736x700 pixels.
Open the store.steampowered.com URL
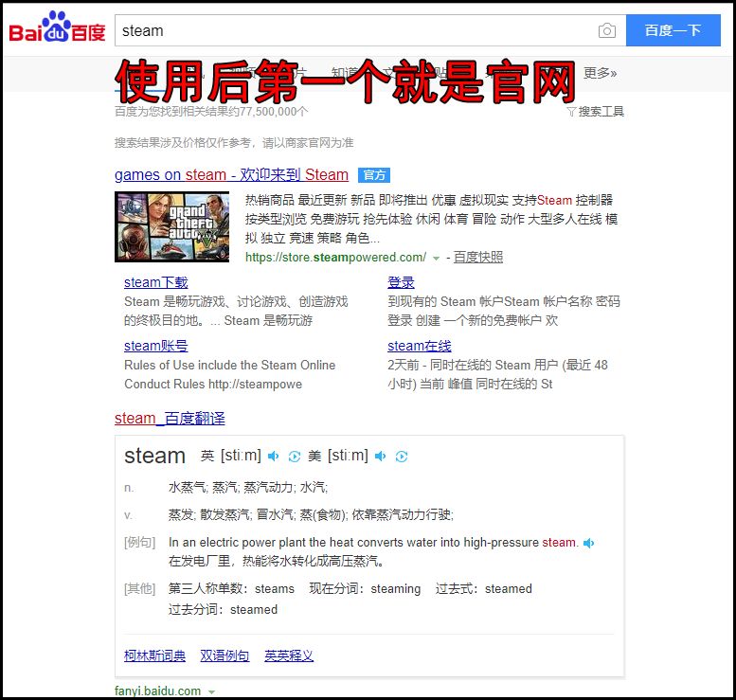click(x=335, y=258)
